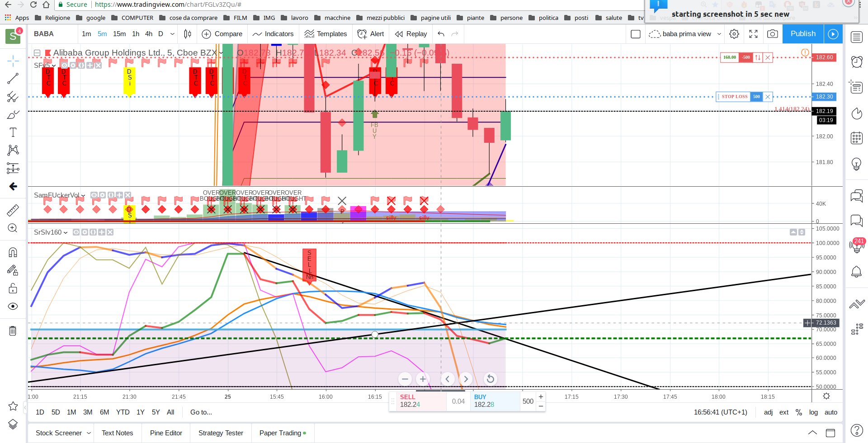Open the Alarms clock panel icon

click(857, 61)
